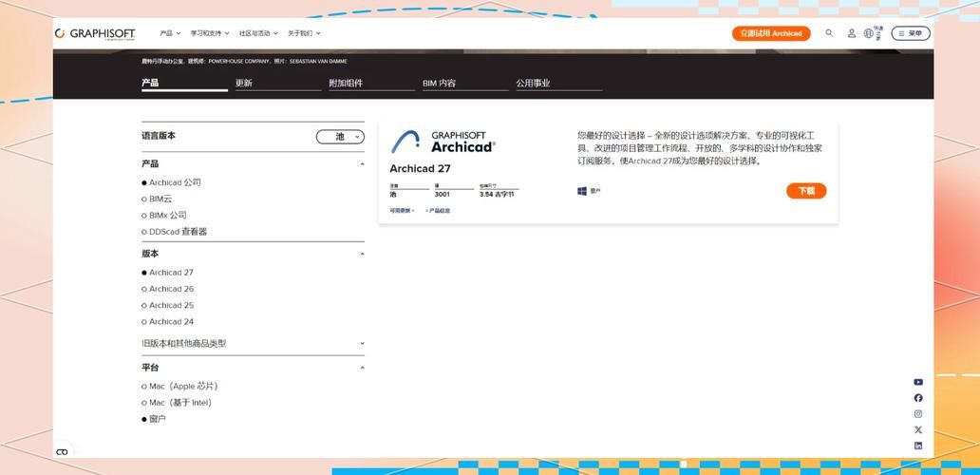The image size is (980, 475).
Task: Select the Mac (基于 Intel) platform option
Action: point(177,403)
